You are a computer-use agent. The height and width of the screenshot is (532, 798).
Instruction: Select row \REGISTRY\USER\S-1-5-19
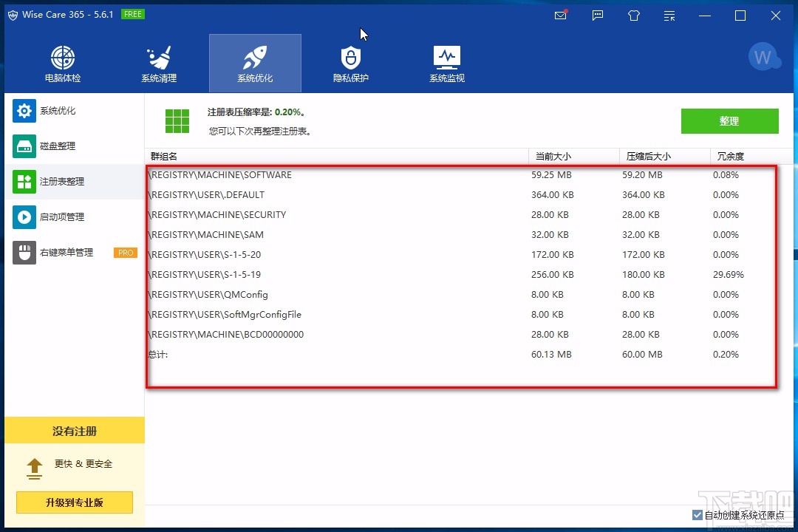[x=462, y=274]
